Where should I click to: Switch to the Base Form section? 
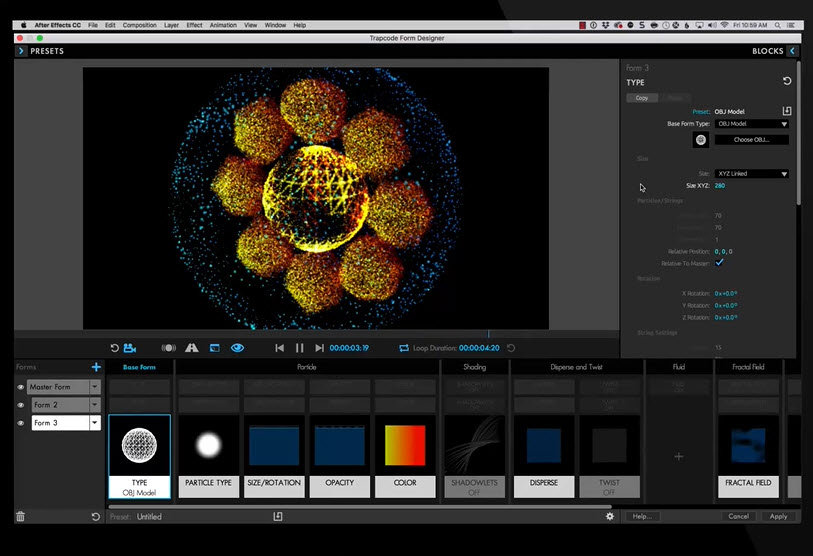(x=139, y=367)
